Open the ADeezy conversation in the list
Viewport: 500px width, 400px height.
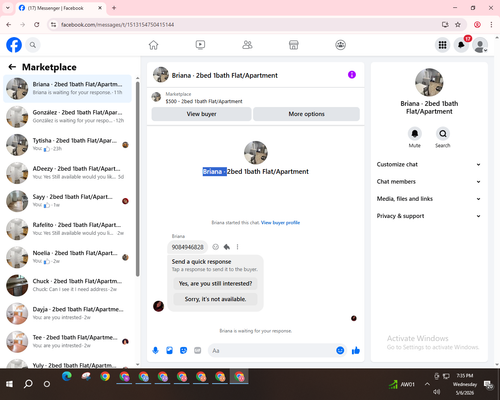(x=68, y=173)
